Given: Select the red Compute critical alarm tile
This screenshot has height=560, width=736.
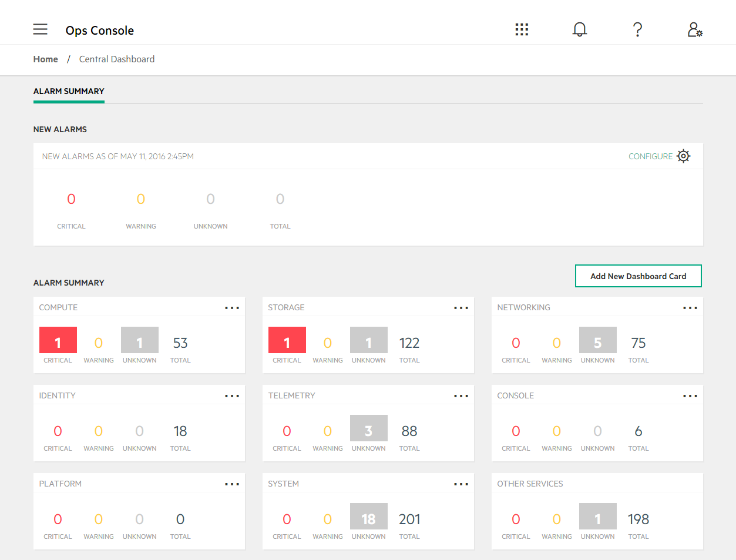Looking at the screenshot, I should (x=58, y=340).
